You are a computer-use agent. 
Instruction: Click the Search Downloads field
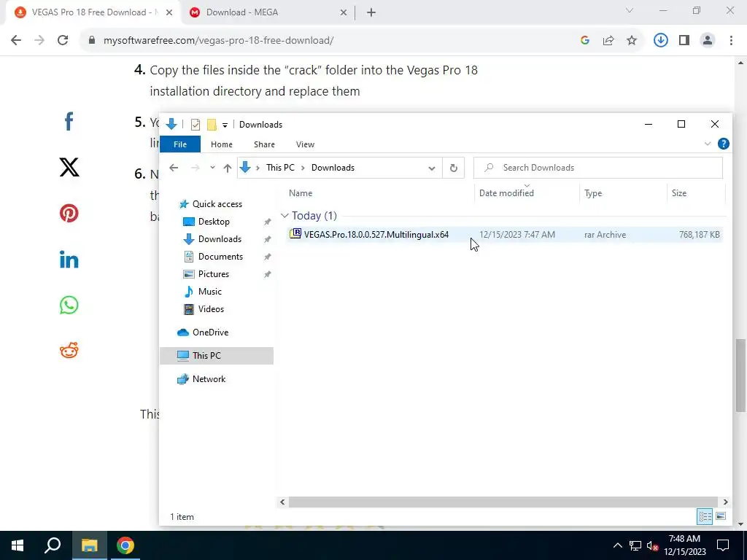tap(598, 168)
